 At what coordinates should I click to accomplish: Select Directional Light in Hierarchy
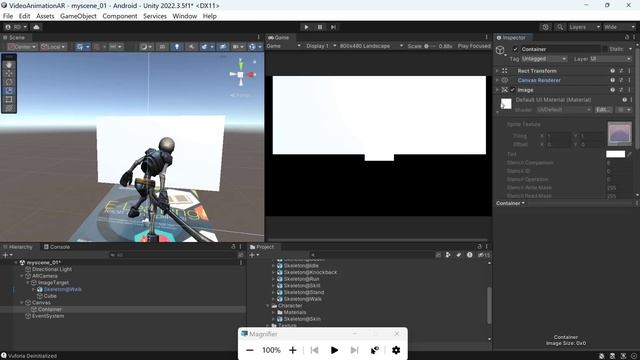52,269
